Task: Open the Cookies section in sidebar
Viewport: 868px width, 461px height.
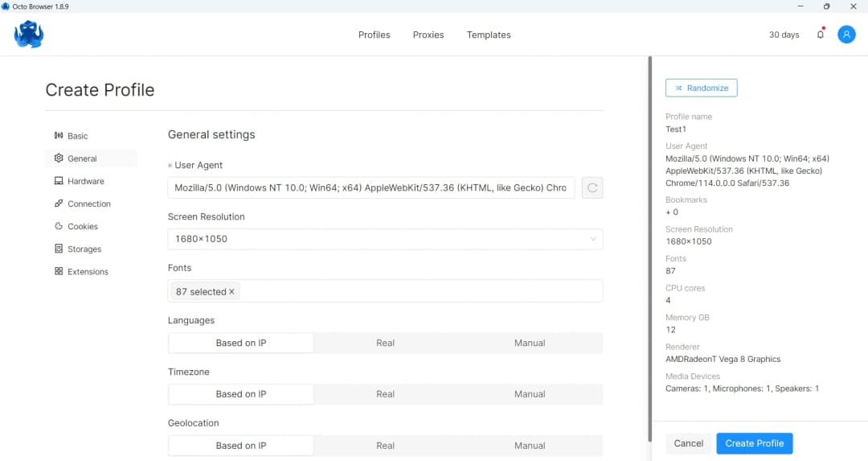Action: [x=82, y=226]
